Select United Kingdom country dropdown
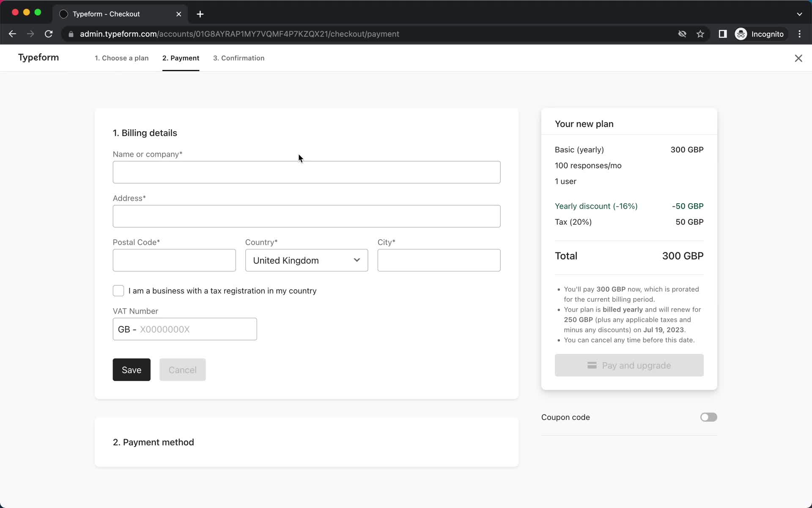Image resolution: width=812 pixels, height=508 pixels. coord(306,260)
